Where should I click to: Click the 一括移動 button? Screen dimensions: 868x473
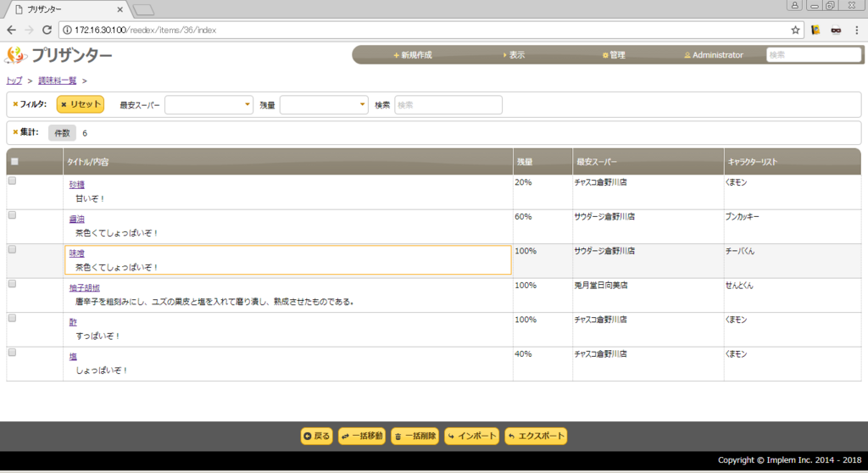(362, 436)
